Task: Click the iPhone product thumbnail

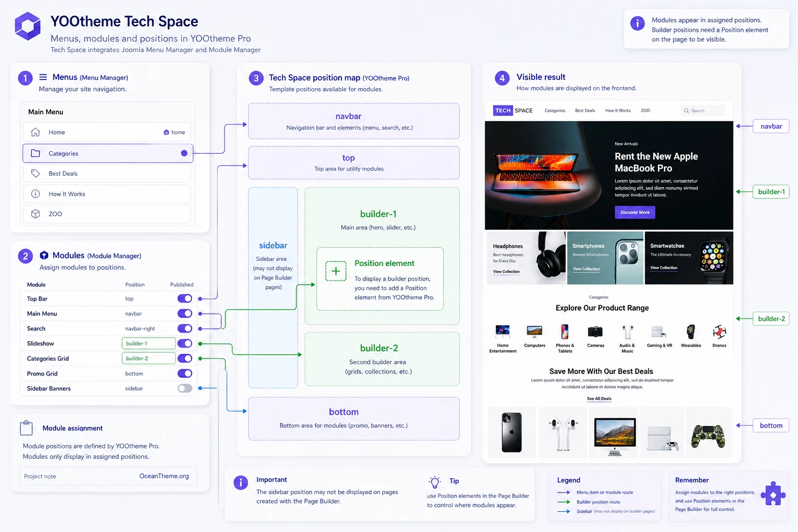Action: [511, 432]
